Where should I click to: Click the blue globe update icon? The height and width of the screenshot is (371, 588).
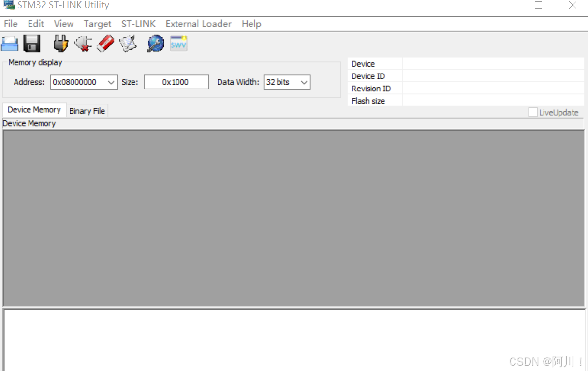[x=156, y=44]
